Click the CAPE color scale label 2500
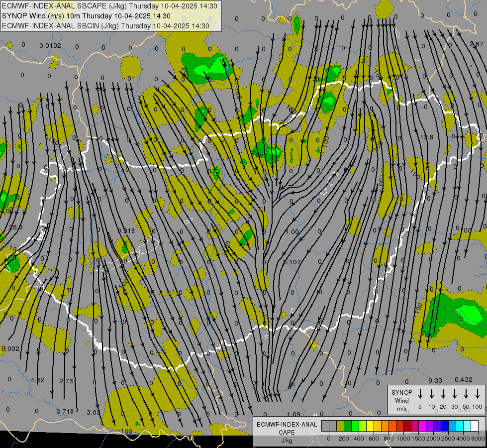This screenshot has height=448, width=487. [x=448, y=439]
